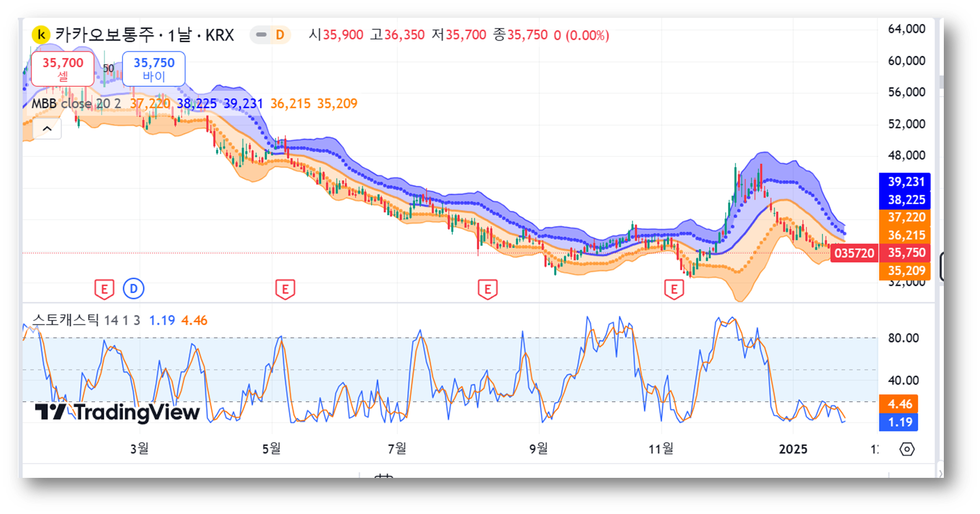Open chart settings hexagon gear icon
980x514 pixels.
pos(907,449)
